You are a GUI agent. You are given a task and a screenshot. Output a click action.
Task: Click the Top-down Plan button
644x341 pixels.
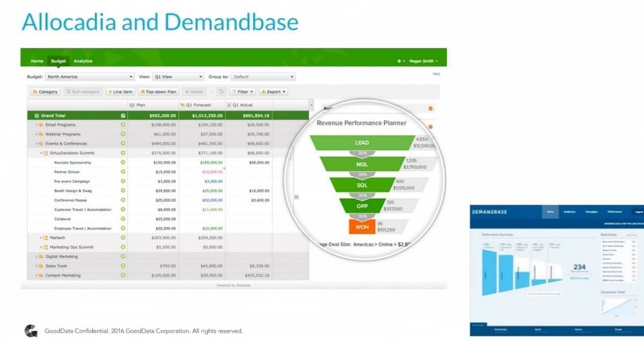(x=158, y=92)
